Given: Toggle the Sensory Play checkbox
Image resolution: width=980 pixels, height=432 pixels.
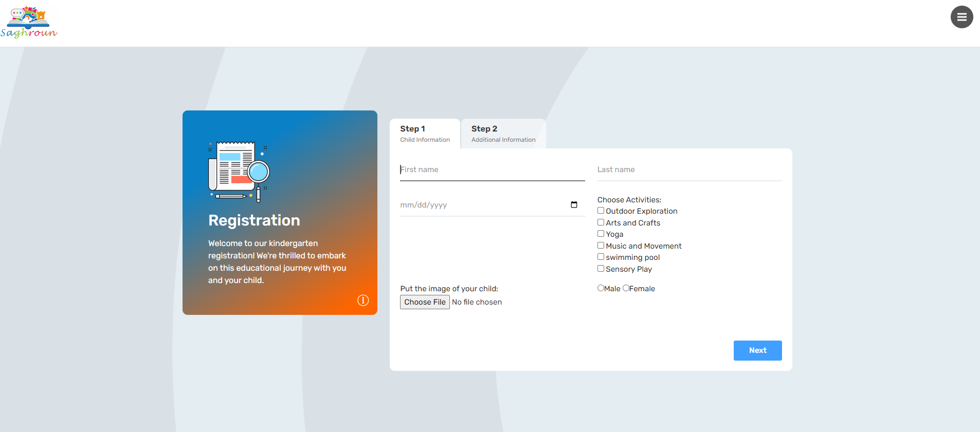Looking at the screenshot, I should (601, 269).
